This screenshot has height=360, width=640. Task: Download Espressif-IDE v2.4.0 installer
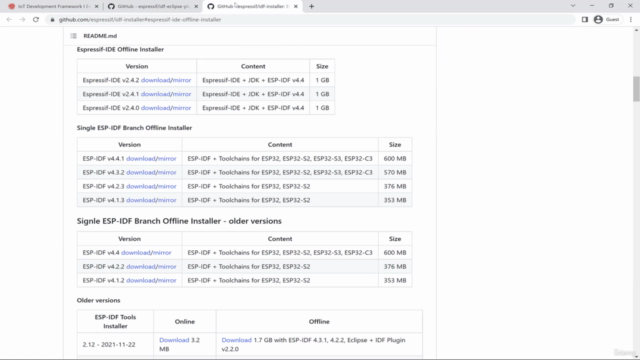pyautogui.click(x=156, y=108)
